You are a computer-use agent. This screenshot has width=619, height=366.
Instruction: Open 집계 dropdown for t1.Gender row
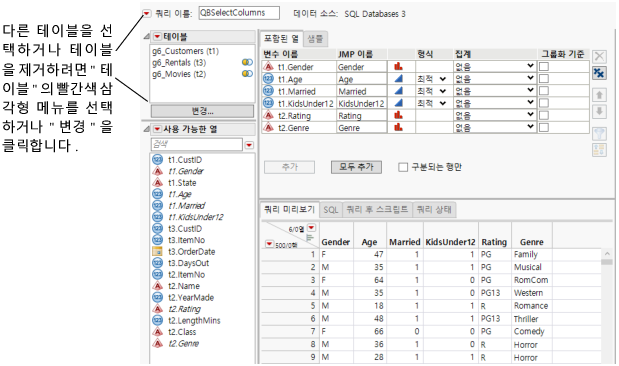(x=494, y=66)
